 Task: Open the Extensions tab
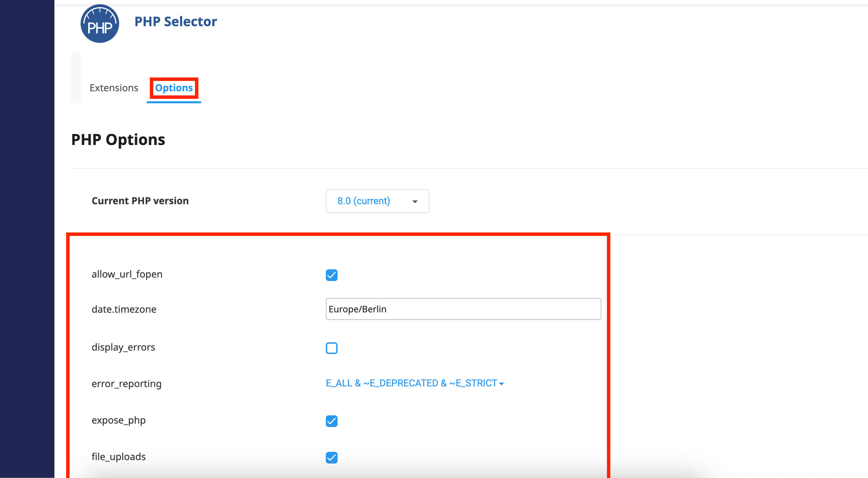[x=114, y=88]
